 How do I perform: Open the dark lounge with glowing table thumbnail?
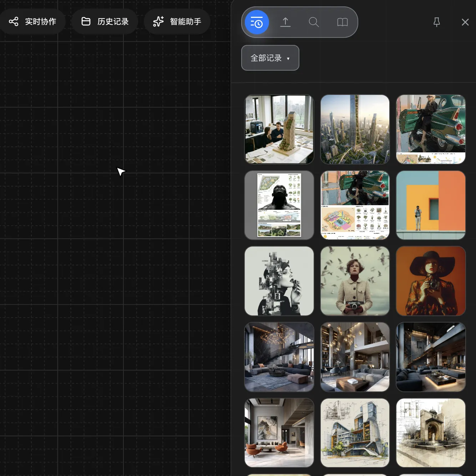click(x=431, y=357)
